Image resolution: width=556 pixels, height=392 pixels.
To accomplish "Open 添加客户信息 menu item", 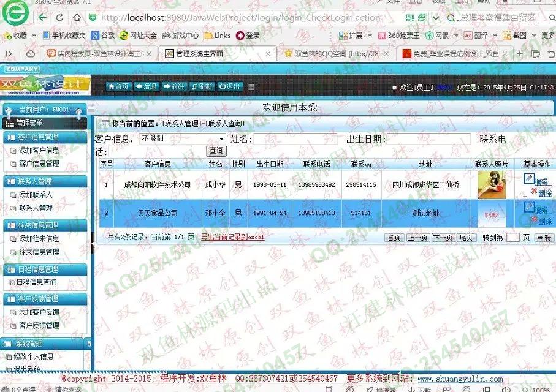I will (x=39, y=150).
